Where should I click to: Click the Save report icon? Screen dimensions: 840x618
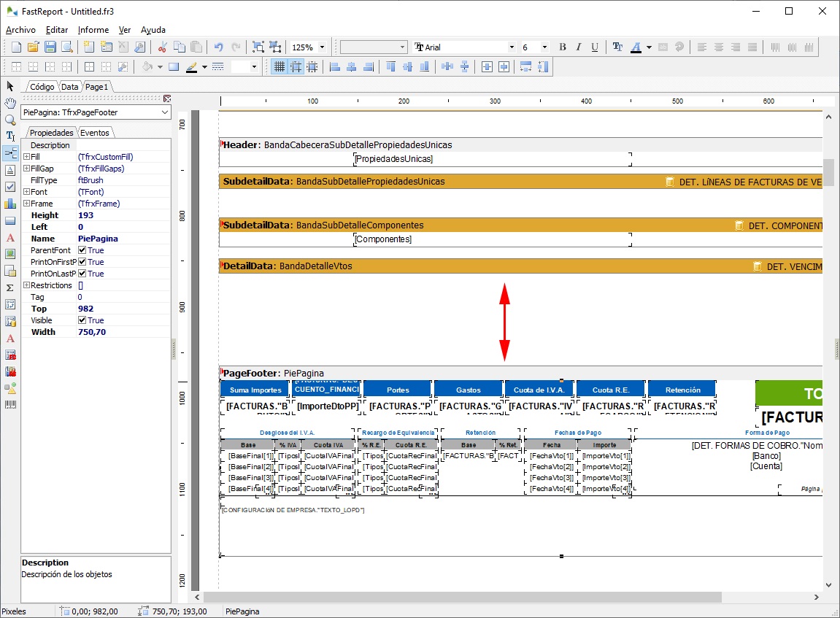[50, 47]
